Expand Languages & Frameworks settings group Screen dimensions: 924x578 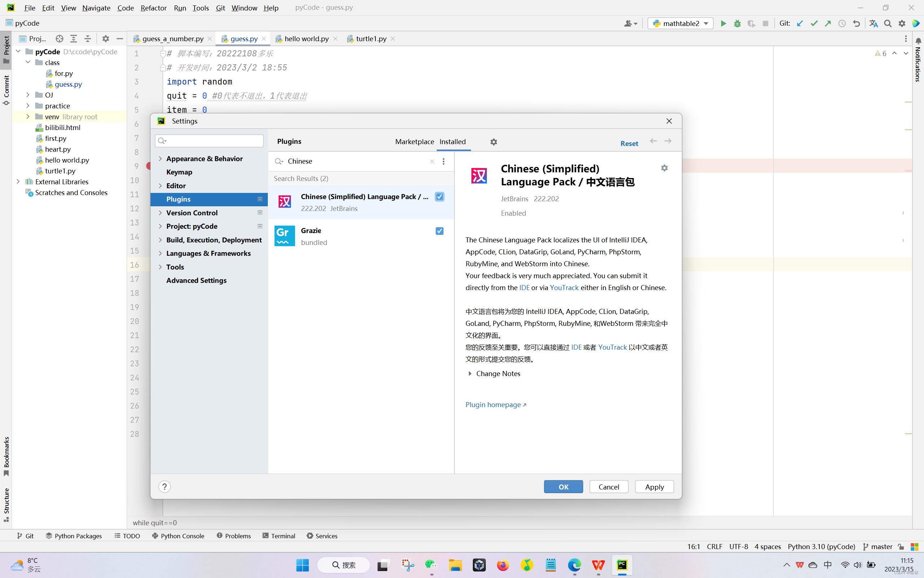coord(160,254)
